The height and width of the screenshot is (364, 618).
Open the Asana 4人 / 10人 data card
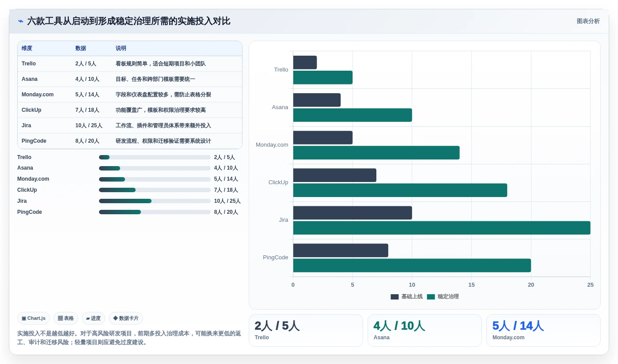(425, 330)
